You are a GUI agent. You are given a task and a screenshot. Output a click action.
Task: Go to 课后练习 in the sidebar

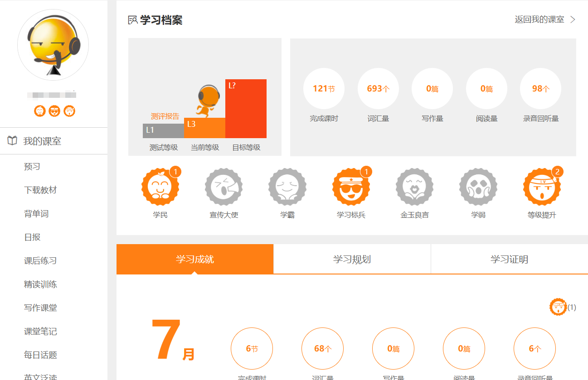click(40, 260)
